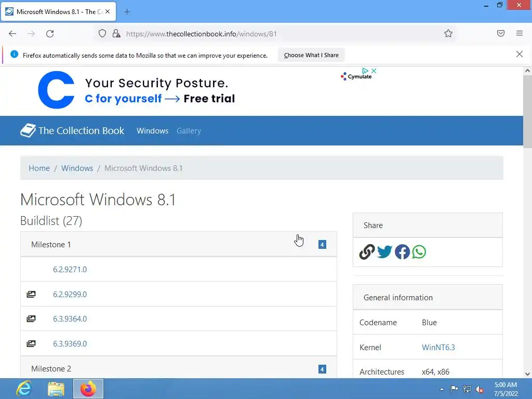Launch Internet Explorer from the taskbar
The image size is (532, 399).
coord(24,389)
